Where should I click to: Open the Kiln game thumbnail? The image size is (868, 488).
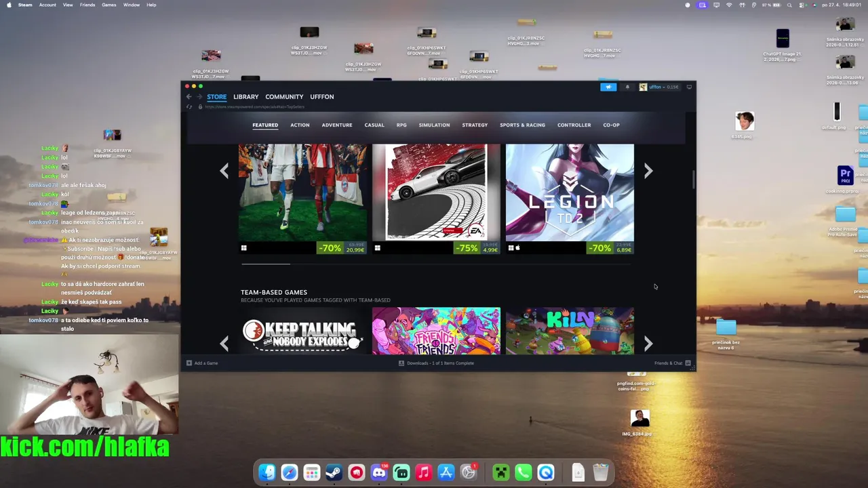click(x=570, y=331)
